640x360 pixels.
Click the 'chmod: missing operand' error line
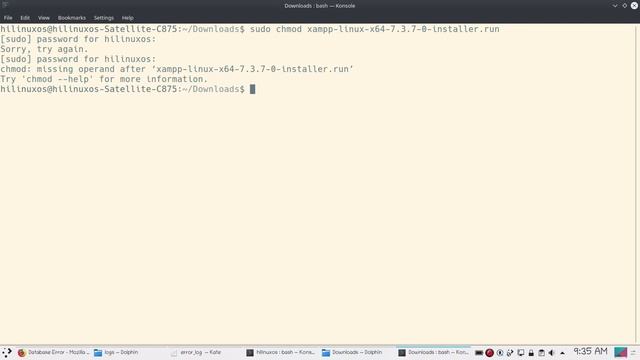pyautogui.click(x=177, y=69)
